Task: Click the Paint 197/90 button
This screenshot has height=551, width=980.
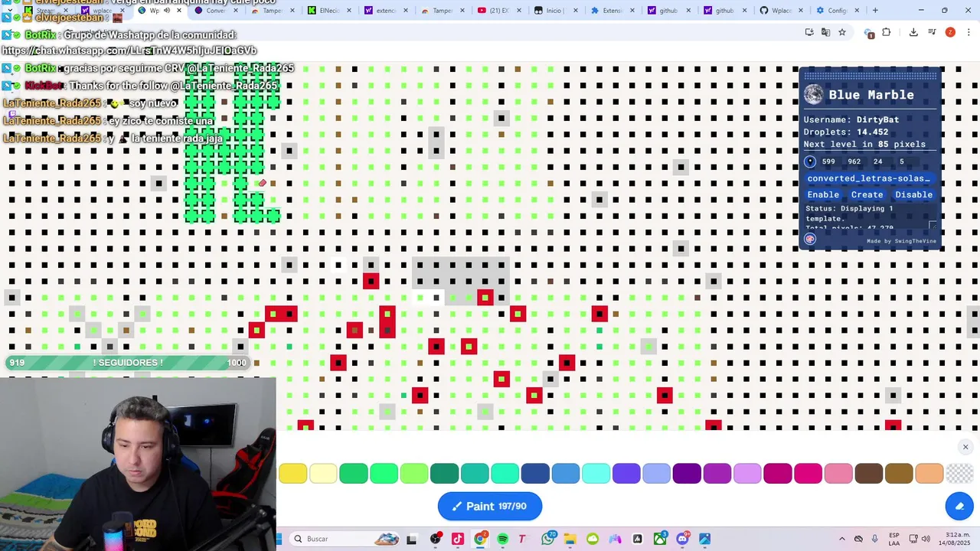Action: [490, 506]
